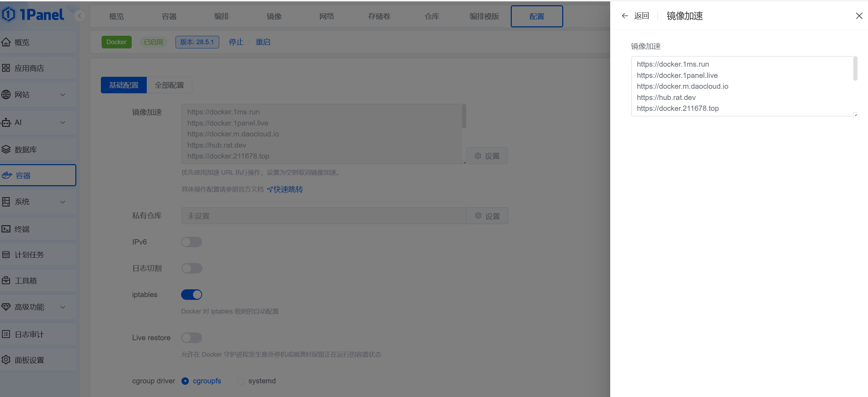
Task: Select the systemd cgroup driver radio
Action: (241, 381)
